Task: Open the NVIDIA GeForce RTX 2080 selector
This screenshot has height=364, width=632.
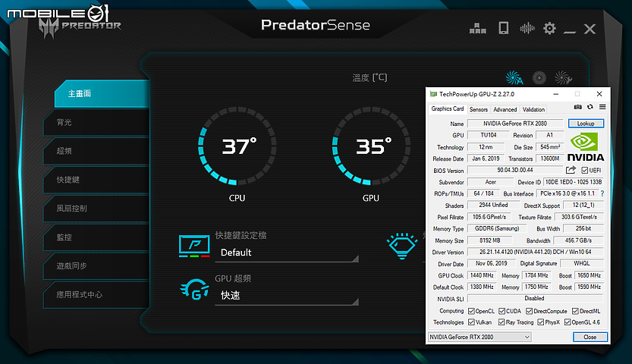Action: (480, 337)
